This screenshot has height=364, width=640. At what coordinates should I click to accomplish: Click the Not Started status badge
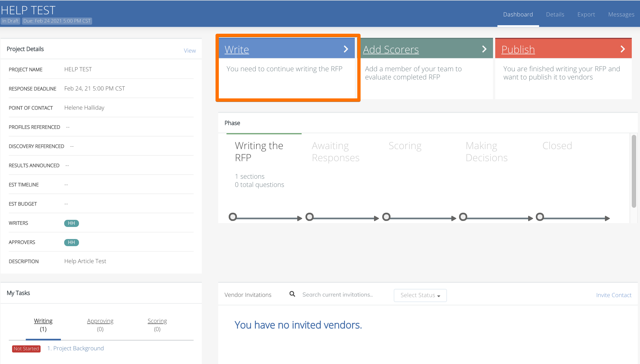click(26, 348)
